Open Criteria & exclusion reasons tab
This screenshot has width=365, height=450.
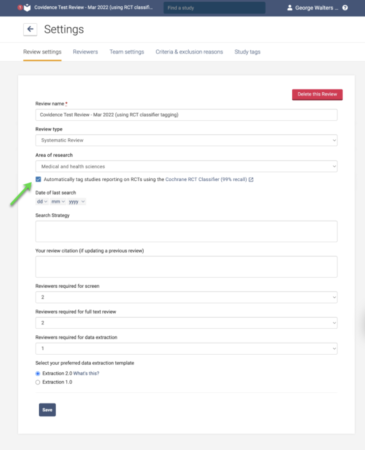point(189,52)
